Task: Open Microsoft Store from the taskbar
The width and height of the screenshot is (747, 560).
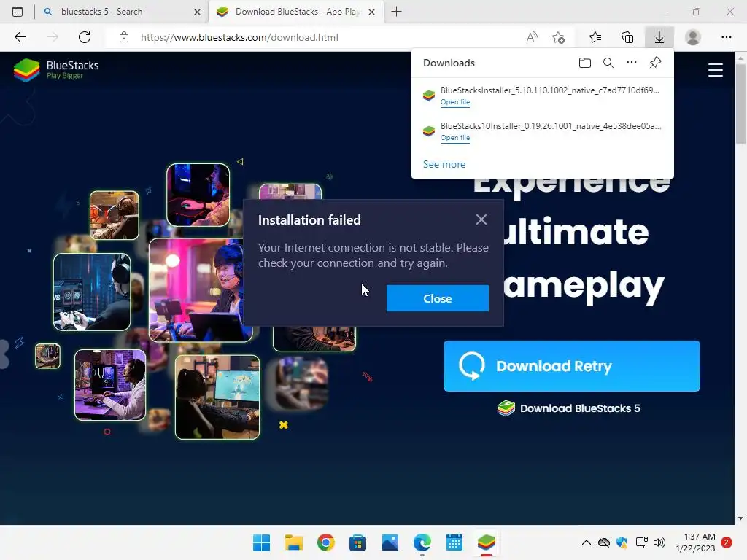Action: point(357,542)
